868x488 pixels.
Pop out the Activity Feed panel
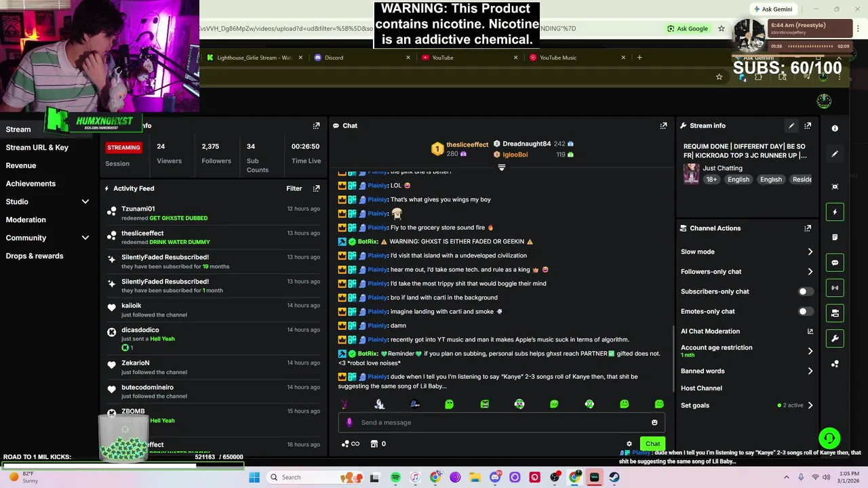[x=316, y=188]
